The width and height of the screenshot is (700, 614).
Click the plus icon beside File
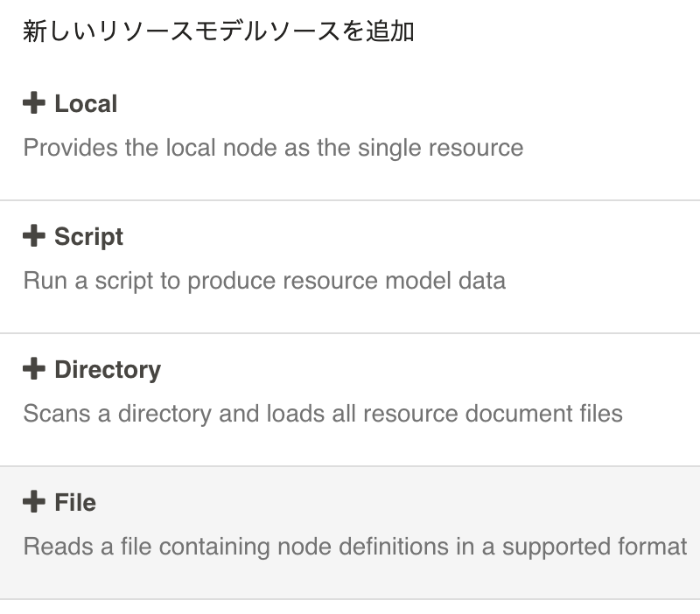pos(33,502)
